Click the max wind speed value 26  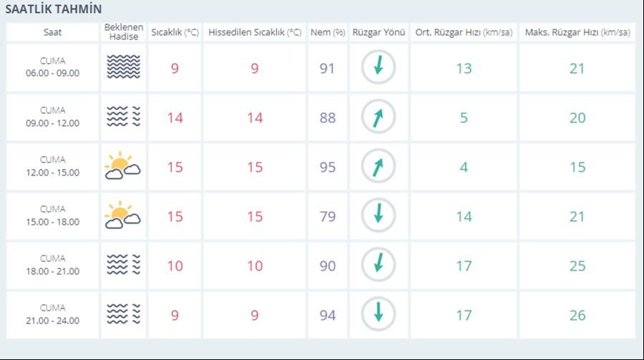pos(577,315)
